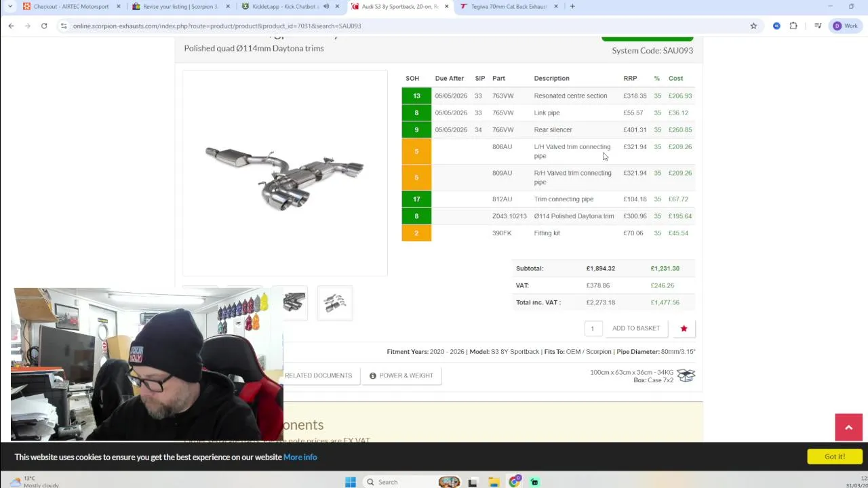Mute the Kicklet.app tab's audio icon
This screenshot has width=868, height=488.
click(x=326, y=6)
